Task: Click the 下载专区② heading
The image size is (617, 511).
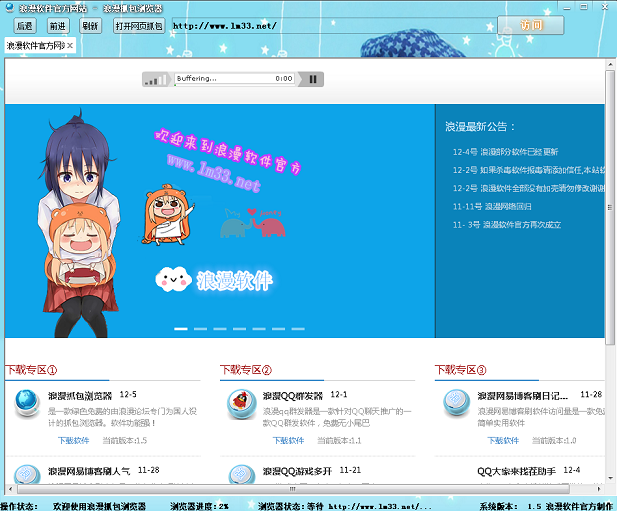Action: click(x=246, y=370)
